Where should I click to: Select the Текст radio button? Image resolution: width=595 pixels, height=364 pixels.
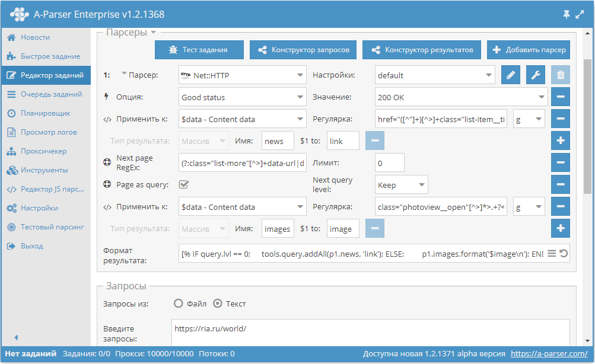coord(218,304)
